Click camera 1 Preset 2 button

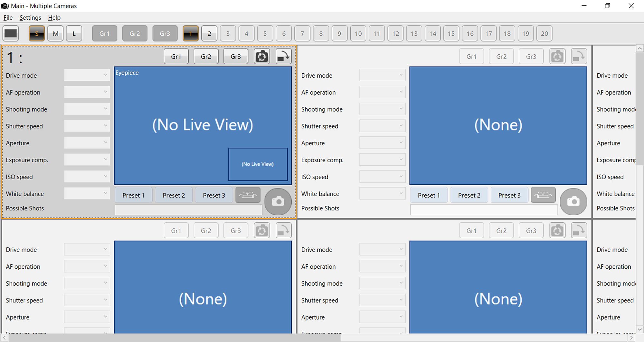coord(174,195)
